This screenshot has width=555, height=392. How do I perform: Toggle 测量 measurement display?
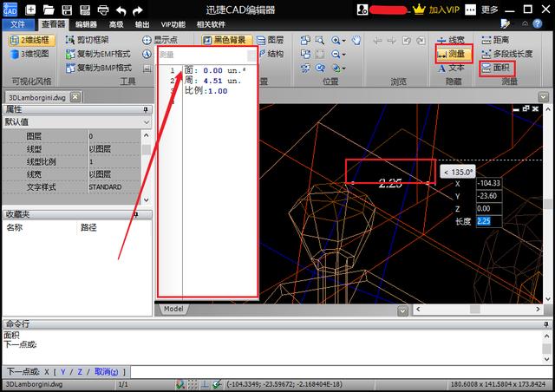[454, 54]
